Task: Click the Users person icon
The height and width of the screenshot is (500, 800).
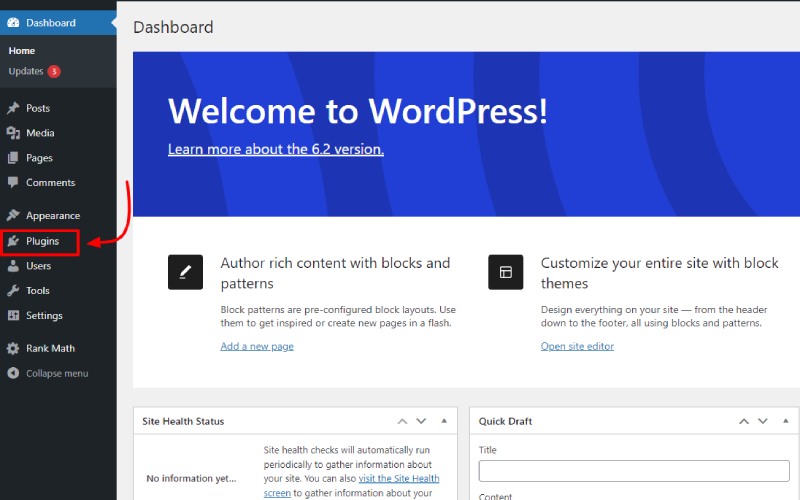Action: tap(13, 266)
